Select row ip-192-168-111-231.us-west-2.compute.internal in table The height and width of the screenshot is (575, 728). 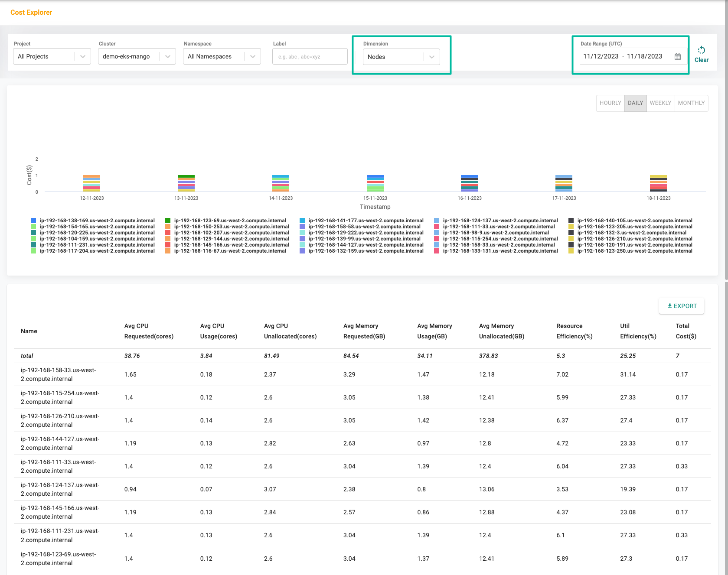362,535
